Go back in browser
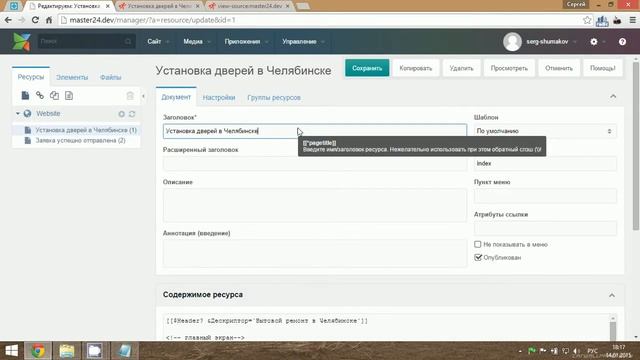 8,20
